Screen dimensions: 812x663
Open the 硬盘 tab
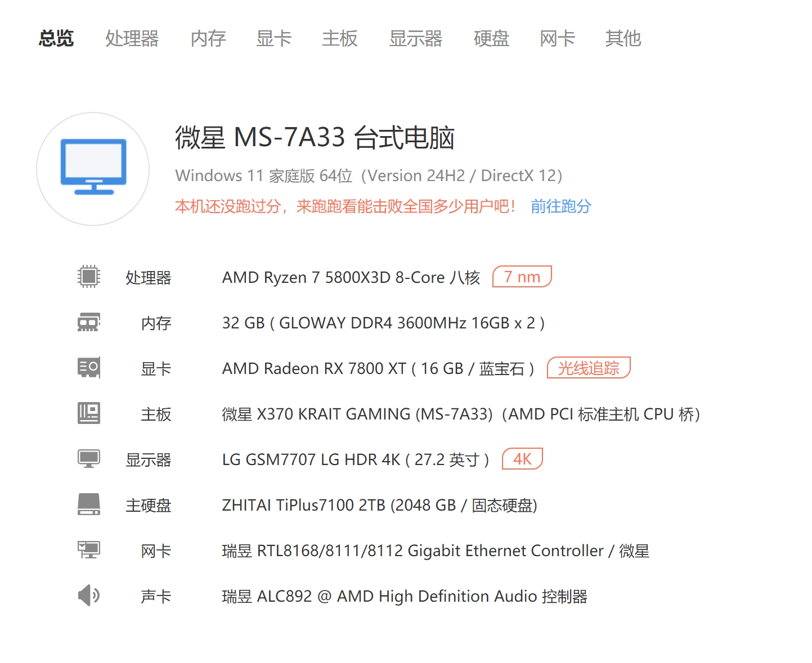coord(492,38)
